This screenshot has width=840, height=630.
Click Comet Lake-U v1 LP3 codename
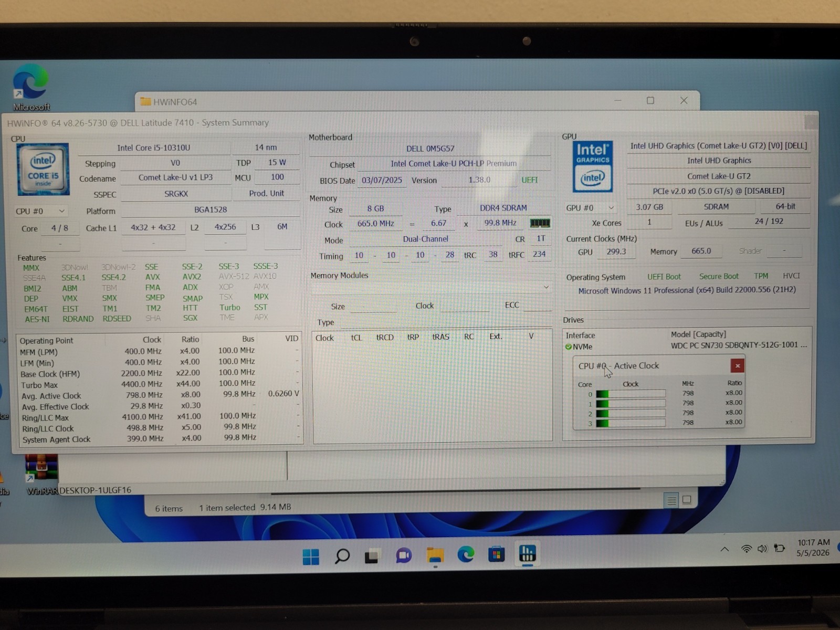[x=175, y=177]
